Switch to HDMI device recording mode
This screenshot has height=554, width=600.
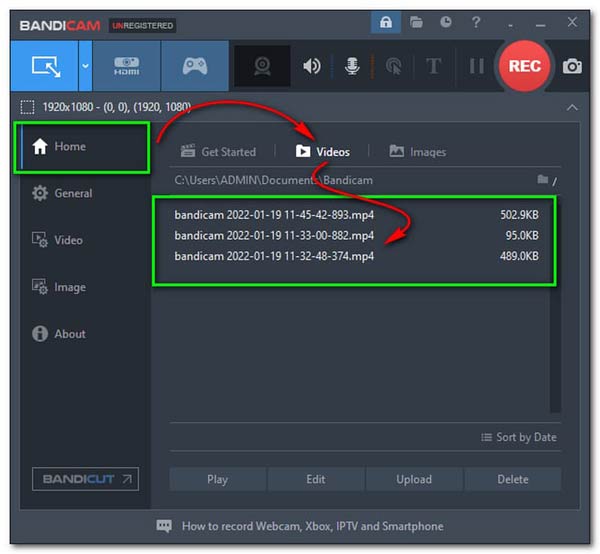[x=126, y=66]
